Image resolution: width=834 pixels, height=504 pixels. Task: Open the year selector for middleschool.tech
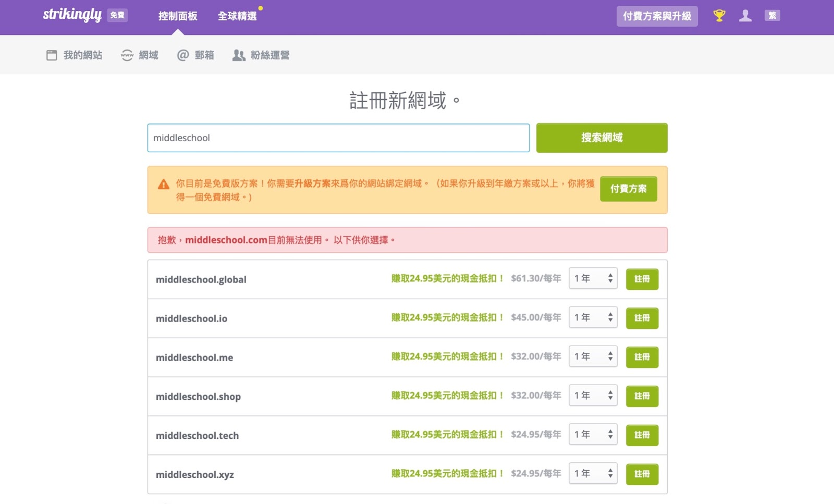point(593,435)
